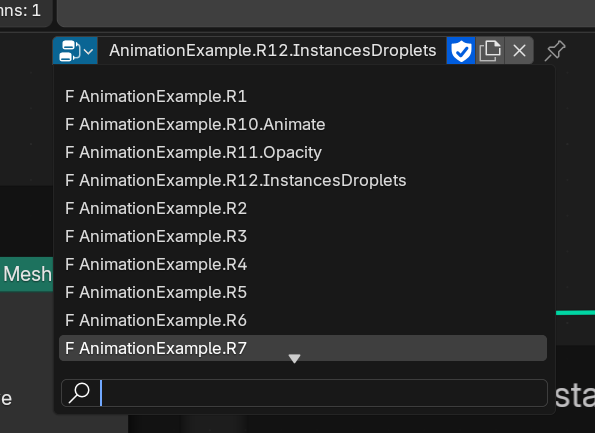Viewport: 595px width, 433px height.
Task: Click the node tree name field
Action: point(272,50)
